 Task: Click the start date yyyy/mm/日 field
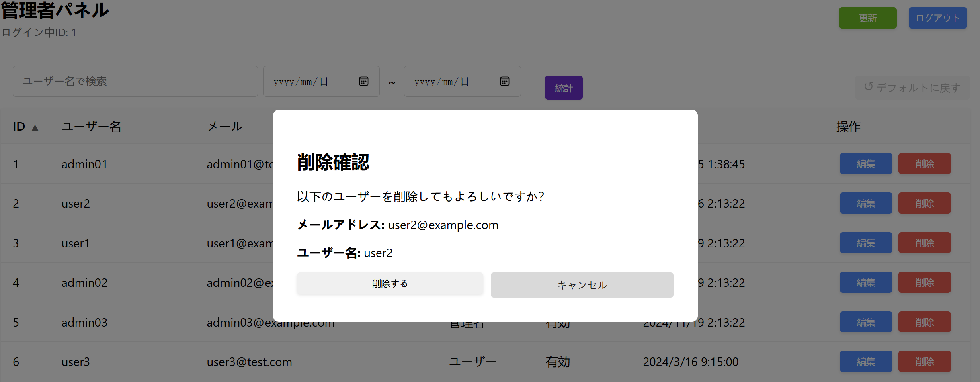(x=321, y=81)
